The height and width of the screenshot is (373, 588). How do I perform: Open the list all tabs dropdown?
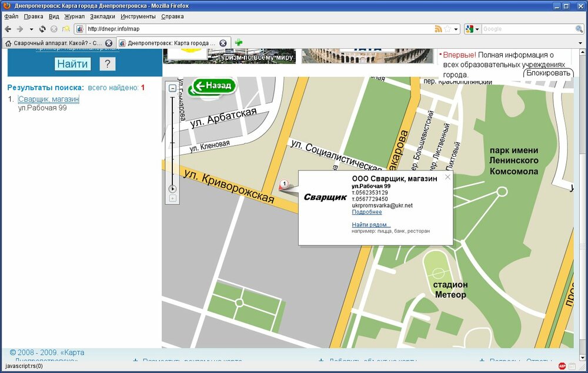582,43
